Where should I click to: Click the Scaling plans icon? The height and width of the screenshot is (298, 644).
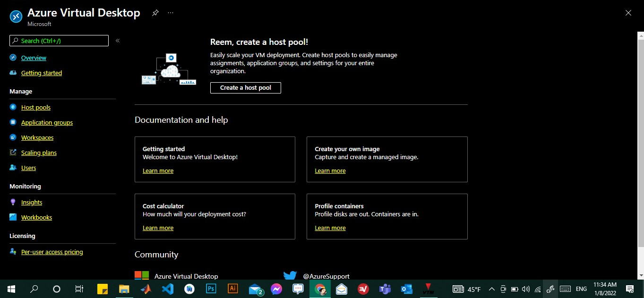tap(13, 153)
